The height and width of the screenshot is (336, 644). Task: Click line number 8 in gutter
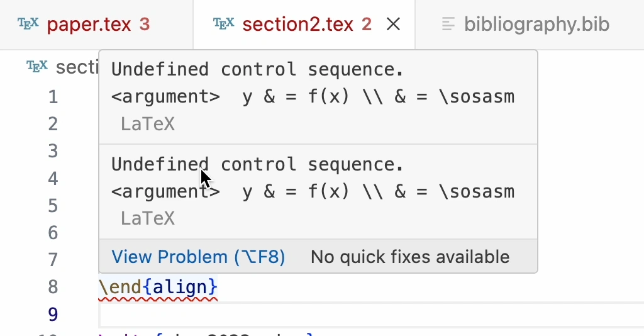tap(53, 287)
